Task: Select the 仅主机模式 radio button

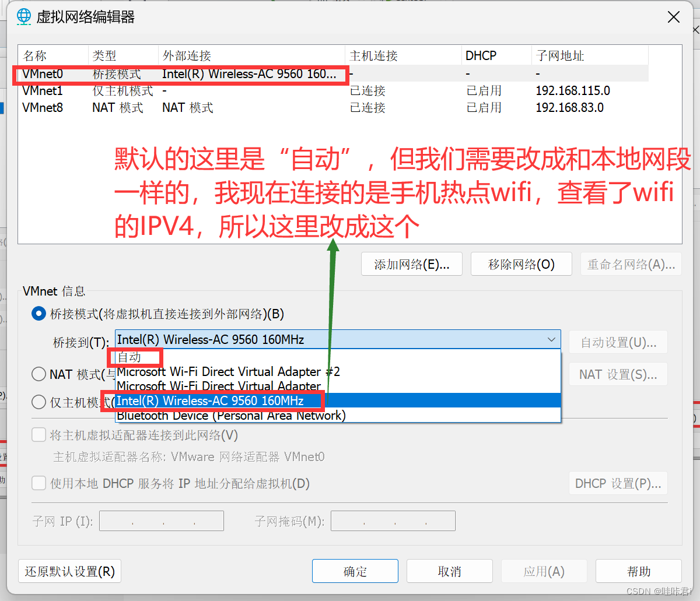Action: pos(38,402)
